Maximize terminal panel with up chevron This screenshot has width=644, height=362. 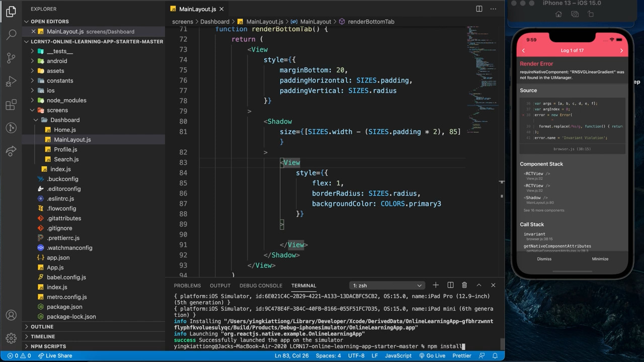pyautogui.click(x=479, y=285)
